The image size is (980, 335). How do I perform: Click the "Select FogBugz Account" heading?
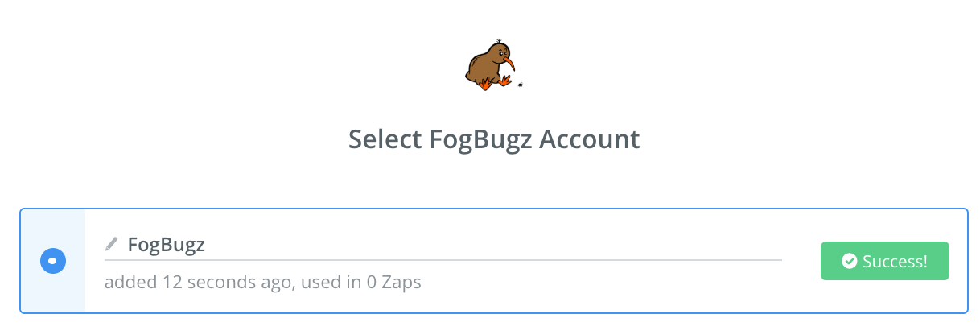point(494,139)
